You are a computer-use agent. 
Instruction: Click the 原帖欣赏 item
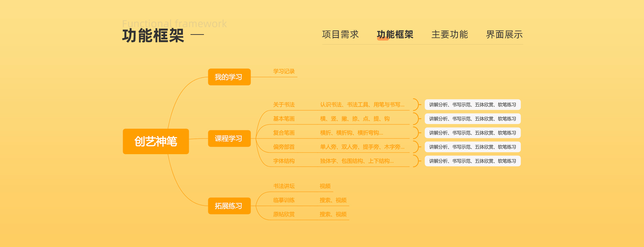[x=284, y=214]
